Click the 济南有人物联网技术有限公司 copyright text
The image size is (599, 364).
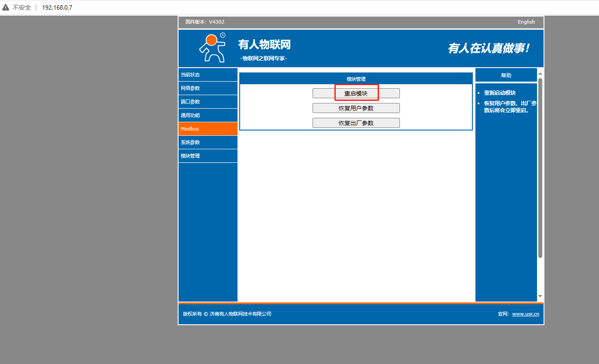[241, 314]
